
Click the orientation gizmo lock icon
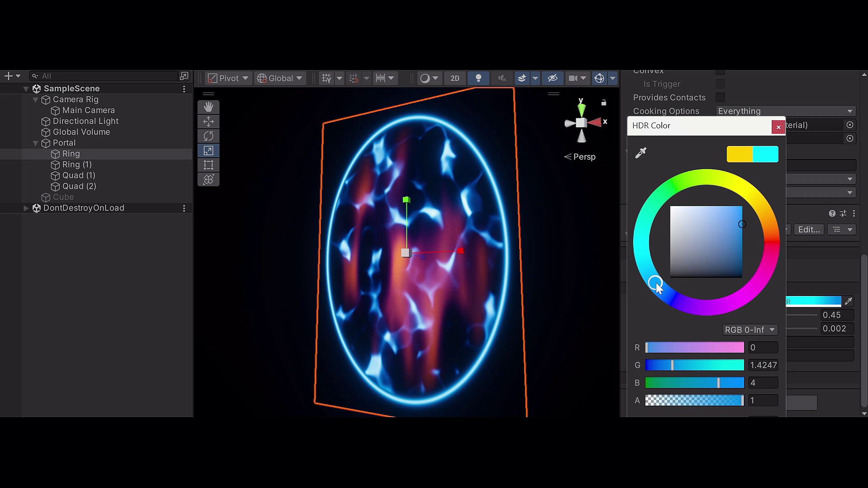pyautogui.click(x=604, y=103)
